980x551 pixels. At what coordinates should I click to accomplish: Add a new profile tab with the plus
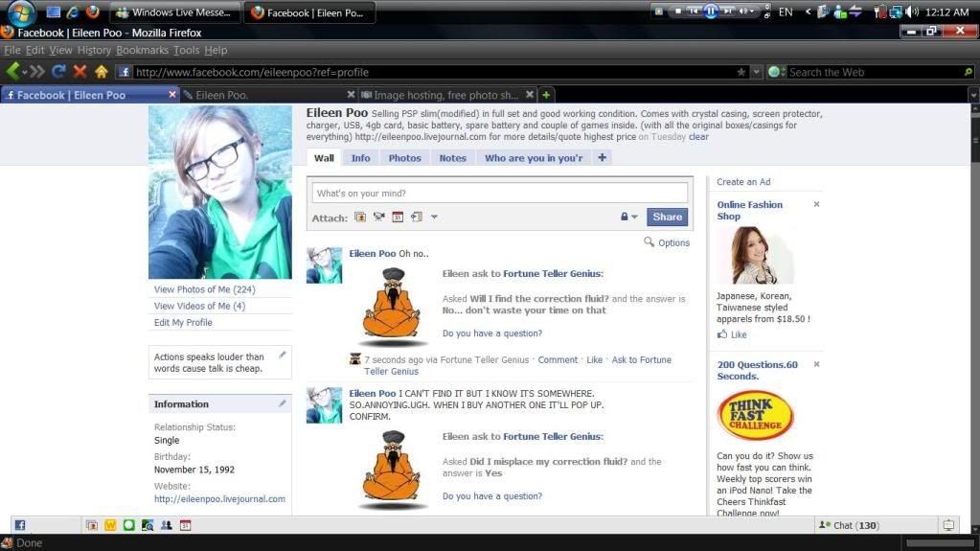(602, 157)
